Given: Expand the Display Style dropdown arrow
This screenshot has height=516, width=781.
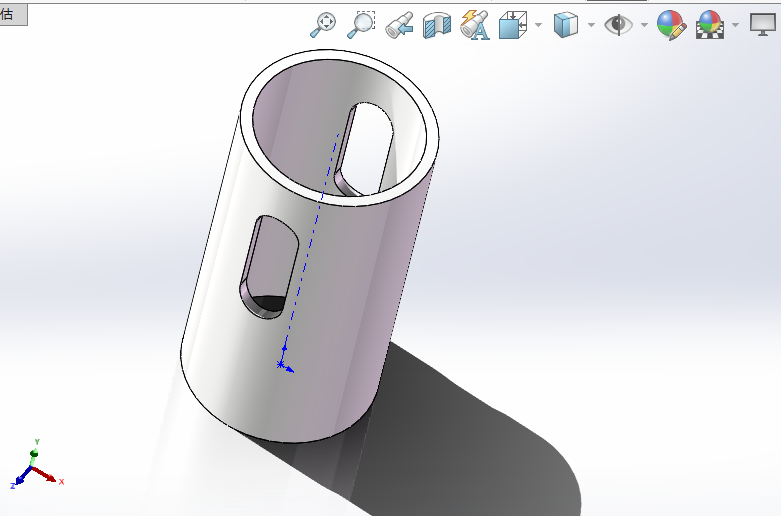Looking at the screenshot, I should 591,25.
